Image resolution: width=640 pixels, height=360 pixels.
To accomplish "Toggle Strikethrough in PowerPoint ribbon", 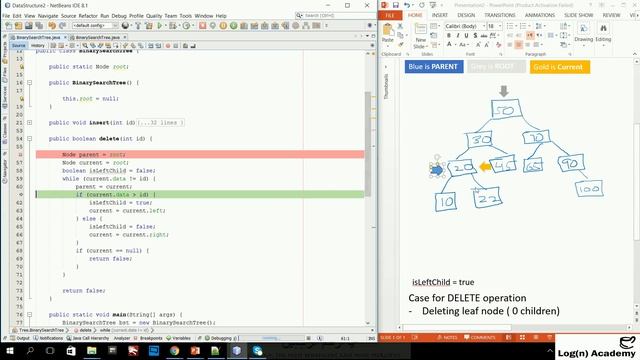I will (x=484, y=36).
